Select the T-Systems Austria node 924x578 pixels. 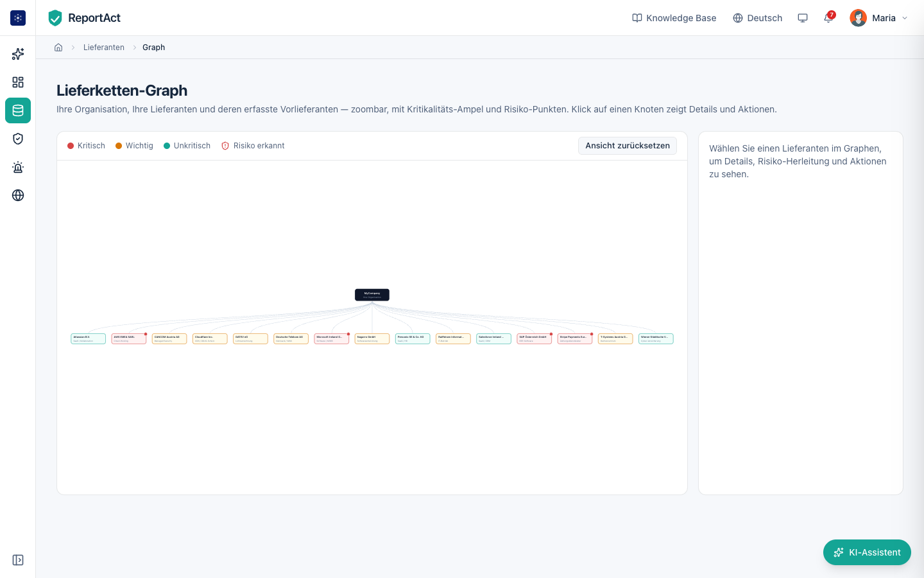(615, 338)
